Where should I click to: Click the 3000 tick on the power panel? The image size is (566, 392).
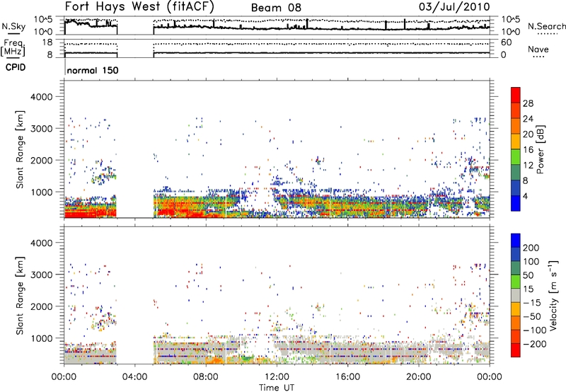pos(42,129)
